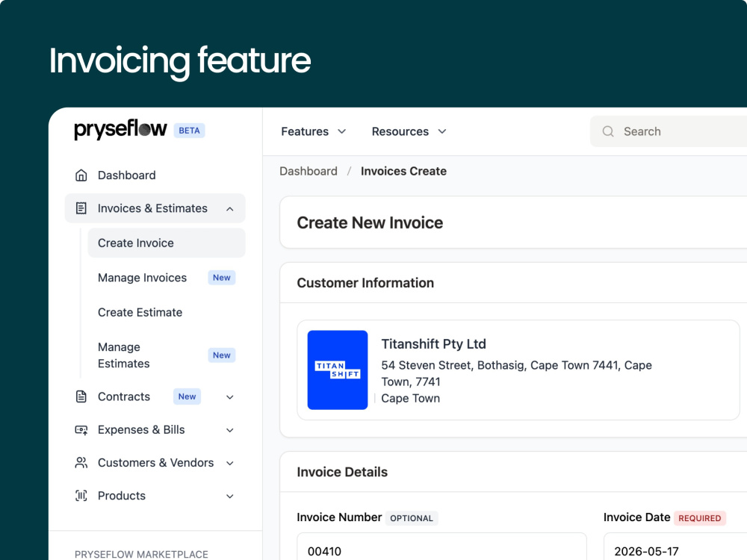Collapse the Invoices & Estimates section
This screenshot has height=560, width=747.
pos(229,208)
